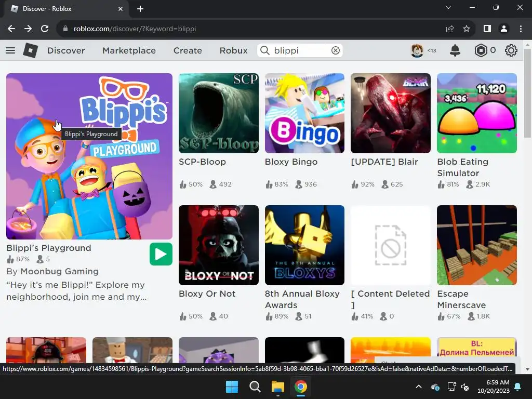Open the 8th Annual Bloxys thumbnail

click(x=304, y=245)
